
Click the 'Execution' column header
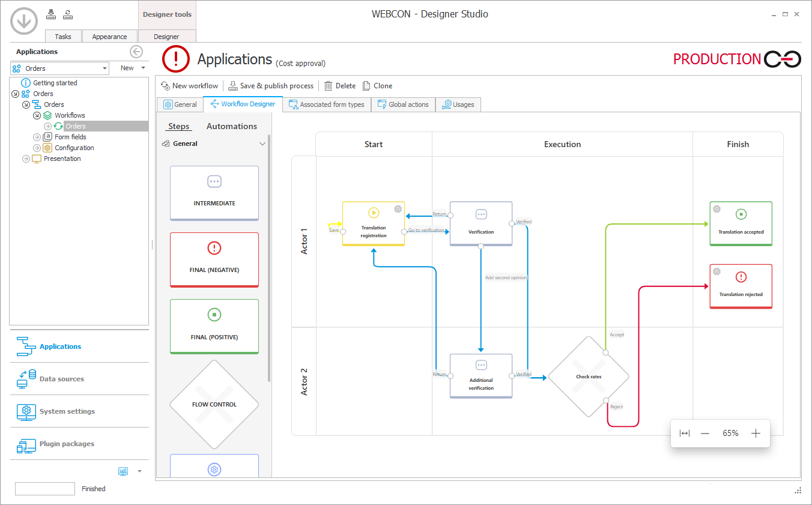coord(562,144)
